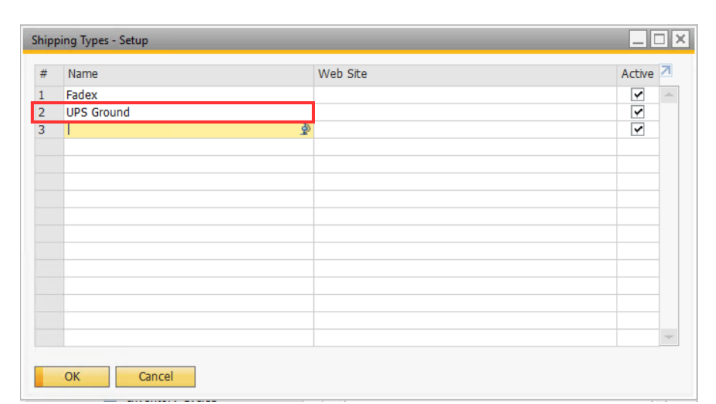This screenshot has height=404, width=716.
Task: Click the Fadex name cell
Action: [188, 95]
